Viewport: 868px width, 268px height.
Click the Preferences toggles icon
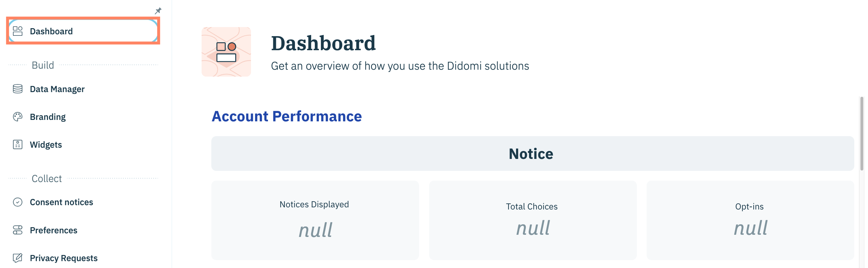18,230
